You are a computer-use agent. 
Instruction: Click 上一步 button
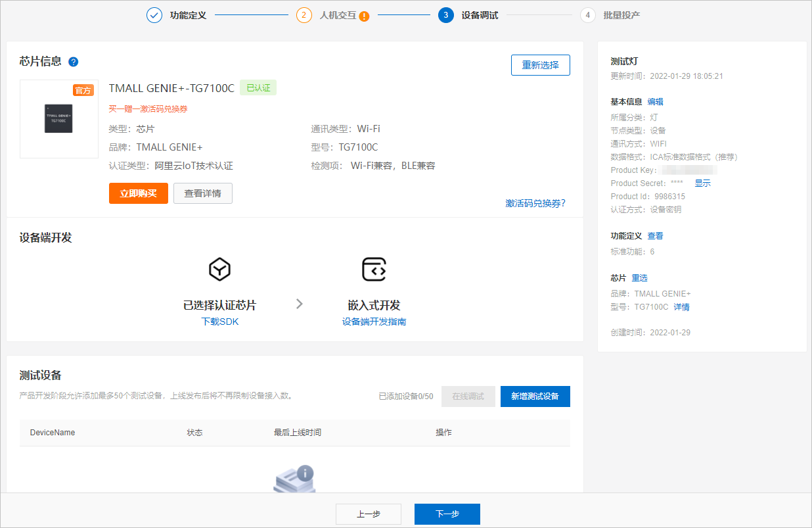pos(369,514)
